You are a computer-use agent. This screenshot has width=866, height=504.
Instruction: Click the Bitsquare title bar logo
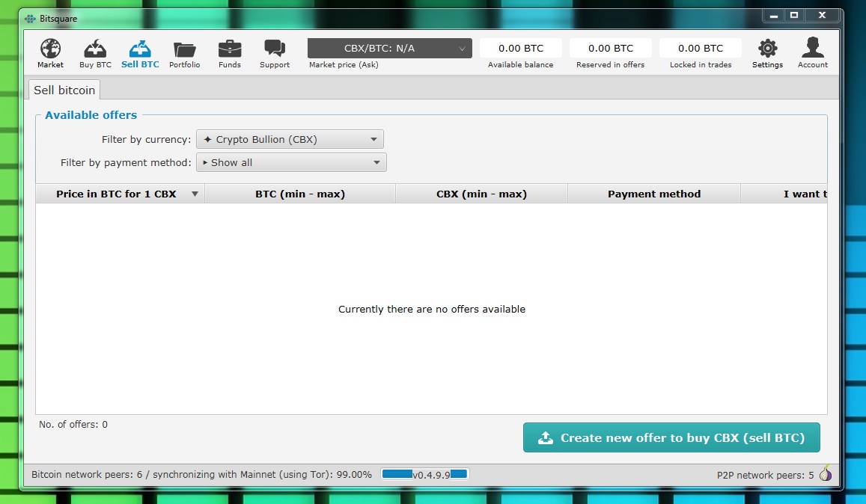[30, 19]
